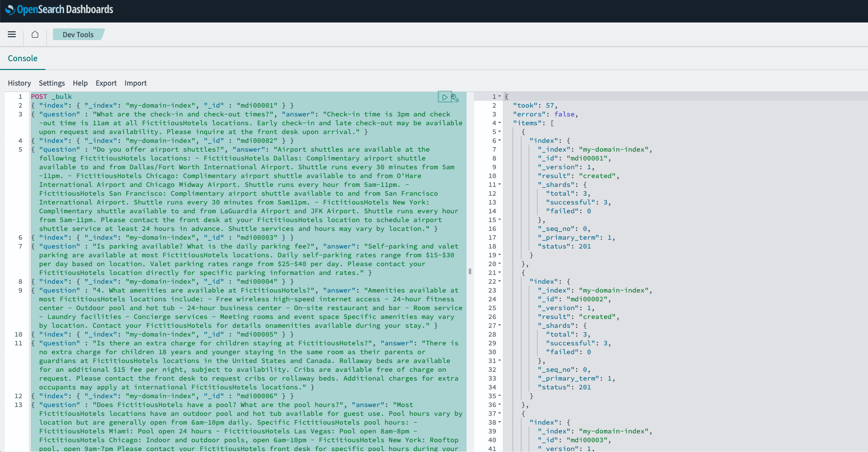Click the "Do you offer airport shuttles?" question text
The height and width of the screenshot is (452, 868).
click(159, 150)
